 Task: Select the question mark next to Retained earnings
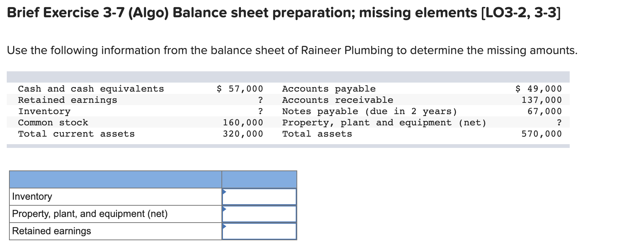tap(260, 99)
